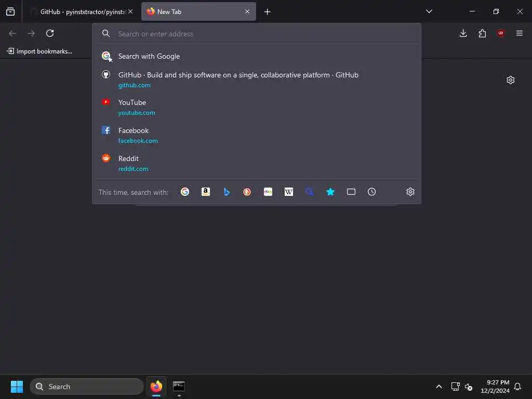Reload the current page
532x399 pixels.
tap(50, 33)
